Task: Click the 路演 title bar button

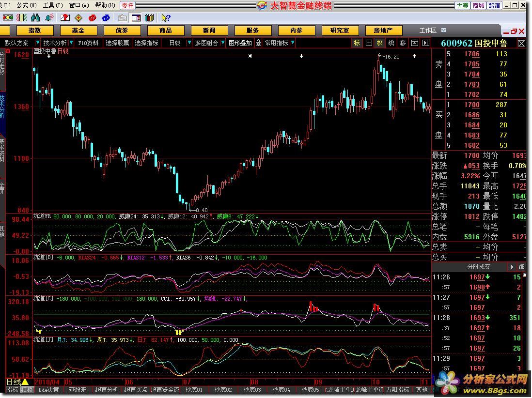Action: point(494,5)
